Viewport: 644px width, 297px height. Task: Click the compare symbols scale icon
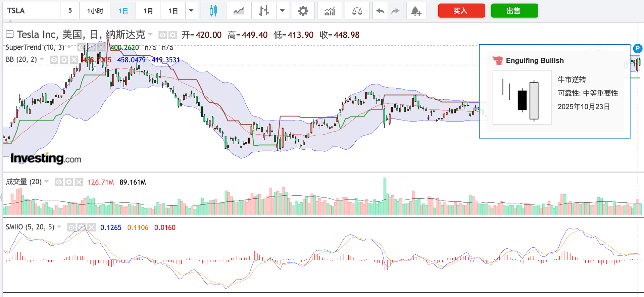pos(357,11)
